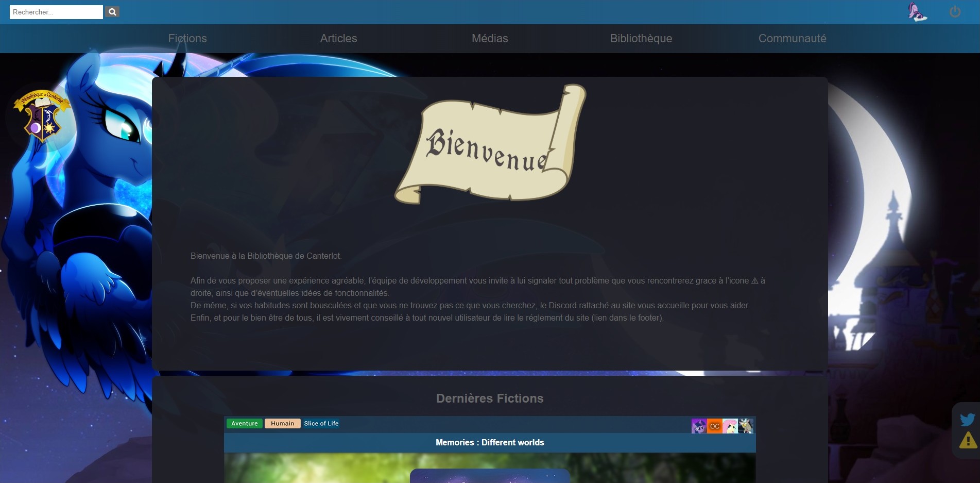Image resolution: width=980 pixels, height=483 pixels.
Task: Open the Memories : Different worlds fiction
Action: click(x=490, y=443)
